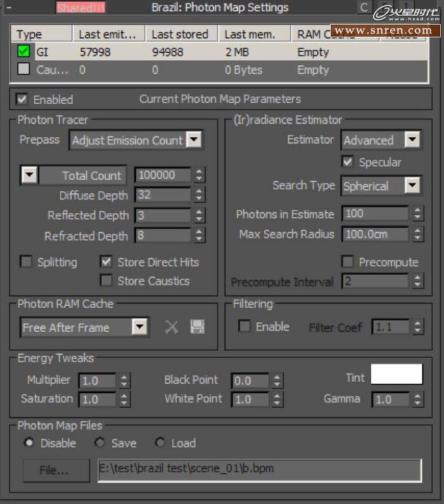Adjust the Black Point spinner

tap(277, 381)
